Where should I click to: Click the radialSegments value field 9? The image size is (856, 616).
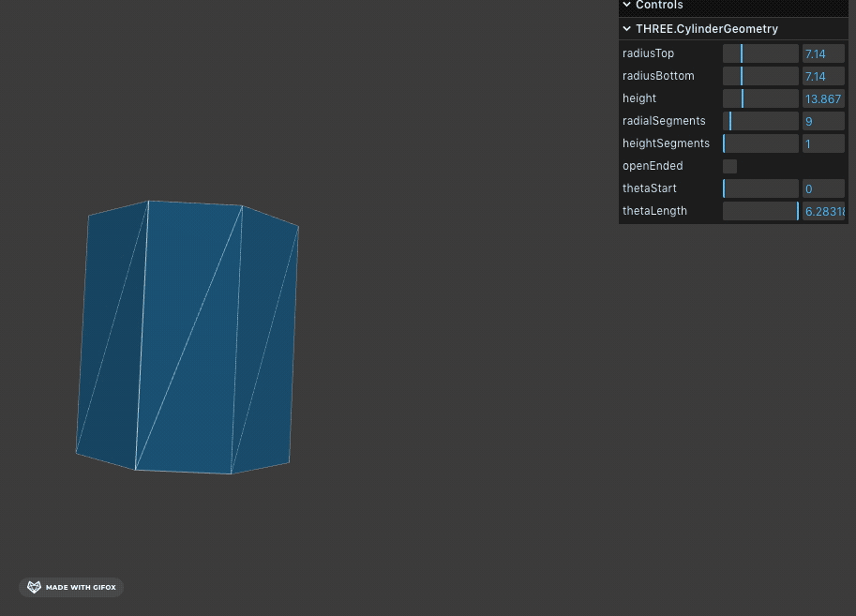pos(823,121)
